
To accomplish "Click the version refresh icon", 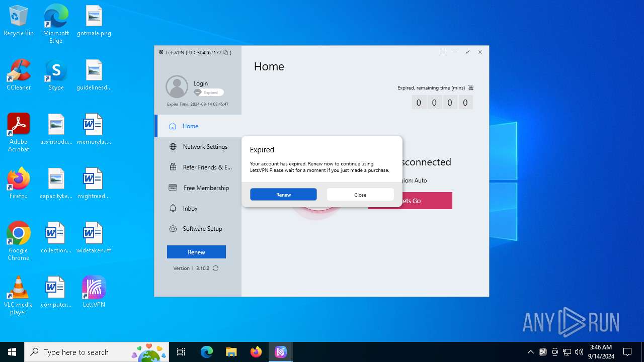I will [216, 268].
